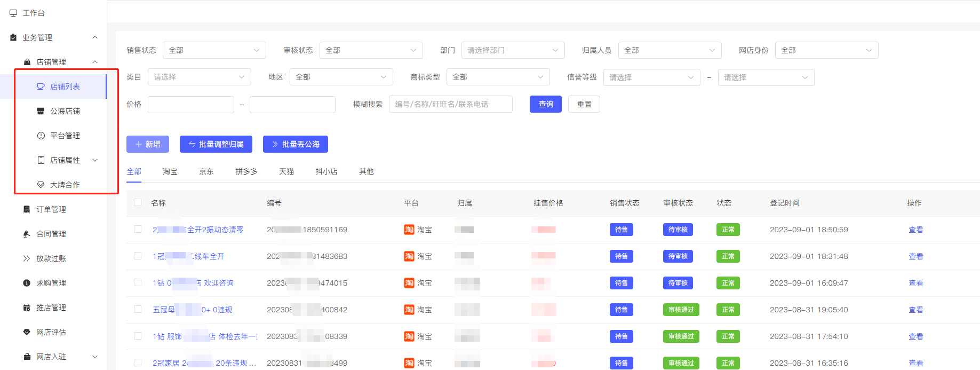Switch to the 淘宝 tab
The image size is (980, 370).
click(x=170, y=171)
